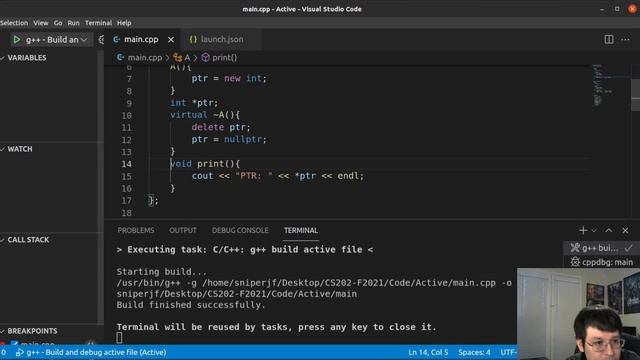The height and width of the screenshot is (360, 640).
Task: Click the 'void print(){' code line
Action: point(205,164)
